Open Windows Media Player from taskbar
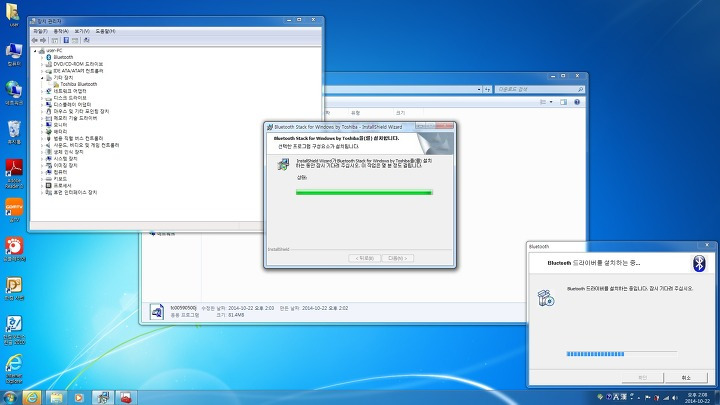The width and height of the screenshot is (720, 405). click(x=79, y=397)
